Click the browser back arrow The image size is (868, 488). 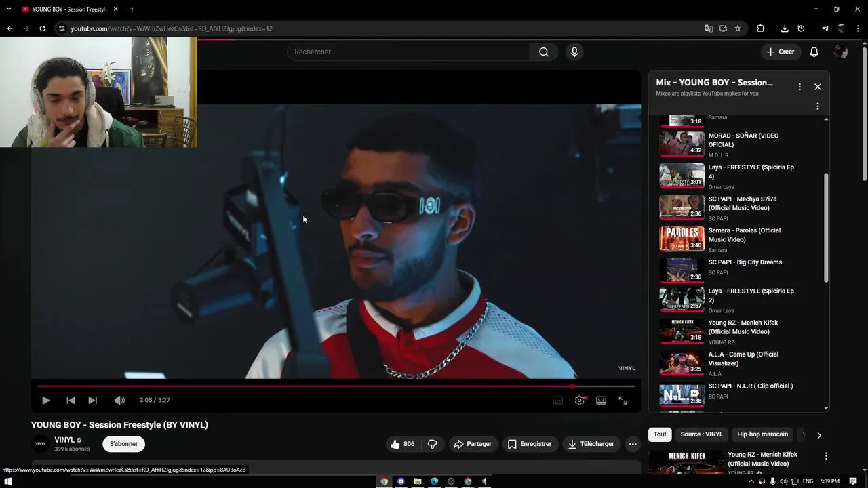9,28
